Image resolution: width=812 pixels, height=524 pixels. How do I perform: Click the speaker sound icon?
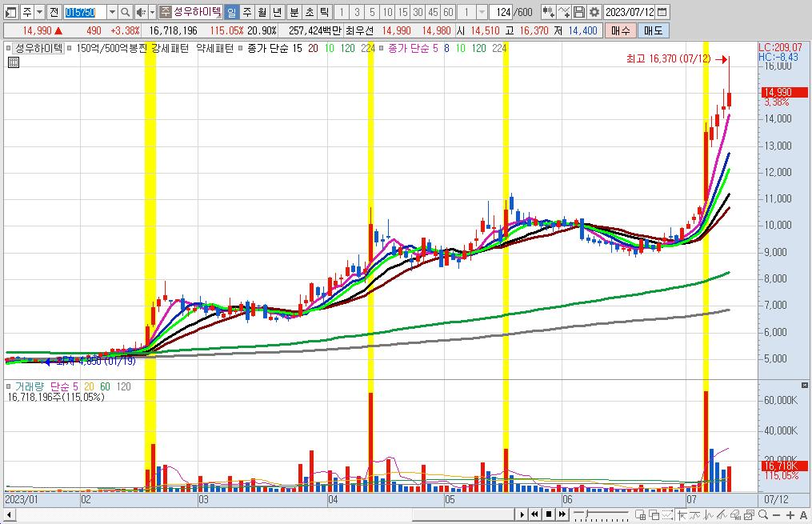(140, 12)
